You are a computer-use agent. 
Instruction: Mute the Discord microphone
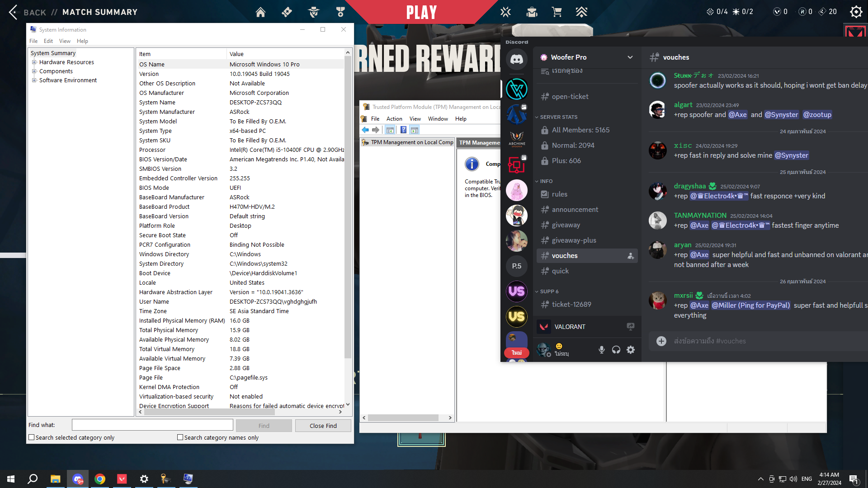tap(602, 350)
